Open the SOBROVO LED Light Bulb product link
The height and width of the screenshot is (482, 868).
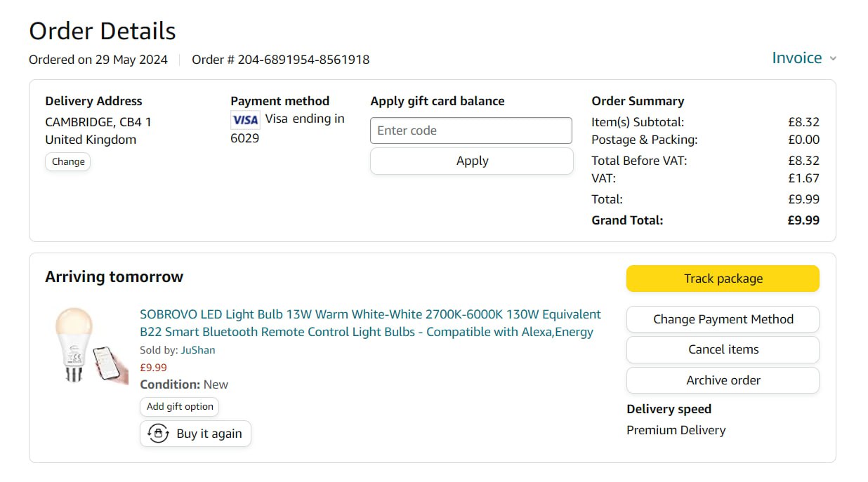(370, 323)
